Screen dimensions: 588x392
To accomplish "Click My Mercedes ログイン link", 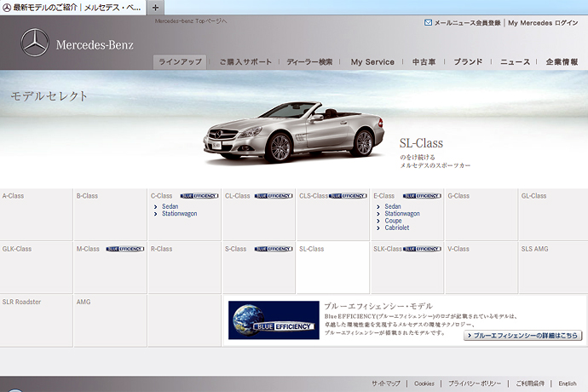I will point(543,23).
